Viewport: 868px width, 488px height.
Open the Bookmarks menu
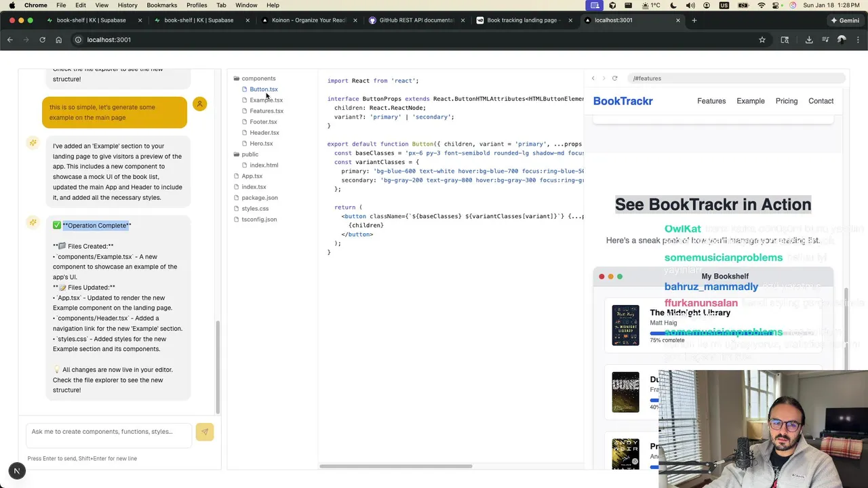pyautogui.click(x=162, y=5)
